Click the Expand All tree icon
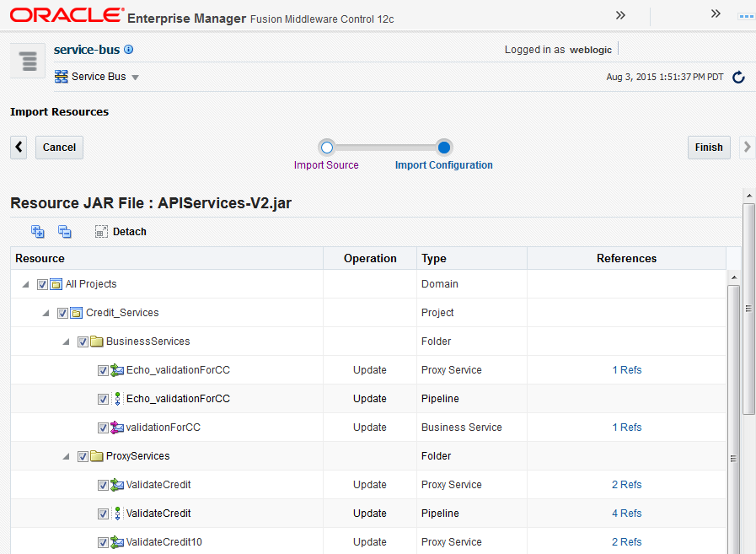The width and height of the screenshot is (756, 554). click(x=38, y=232)
